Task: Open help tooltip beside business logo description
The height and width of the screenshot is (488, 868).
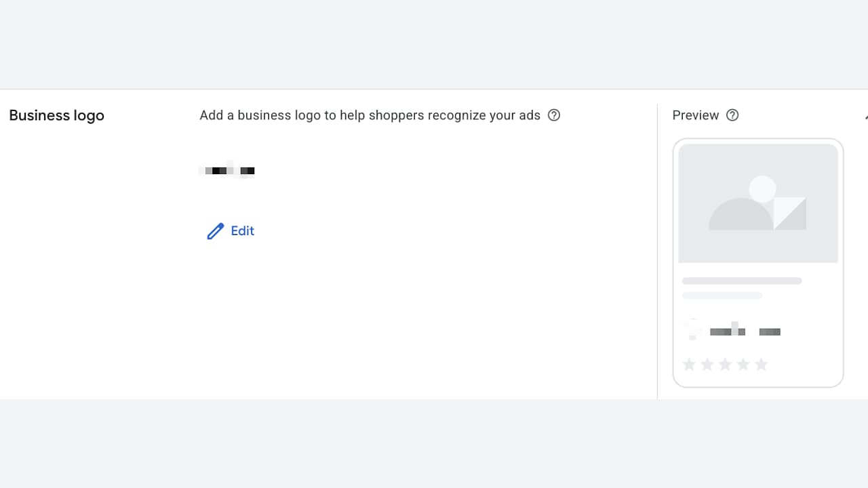Action: 554,115
